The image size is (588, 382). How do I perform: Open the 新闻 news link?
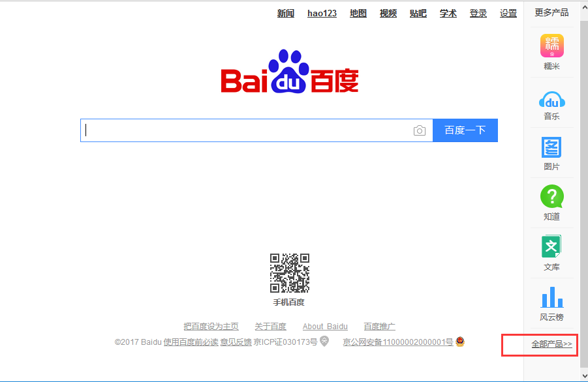(x=286, y=14)
